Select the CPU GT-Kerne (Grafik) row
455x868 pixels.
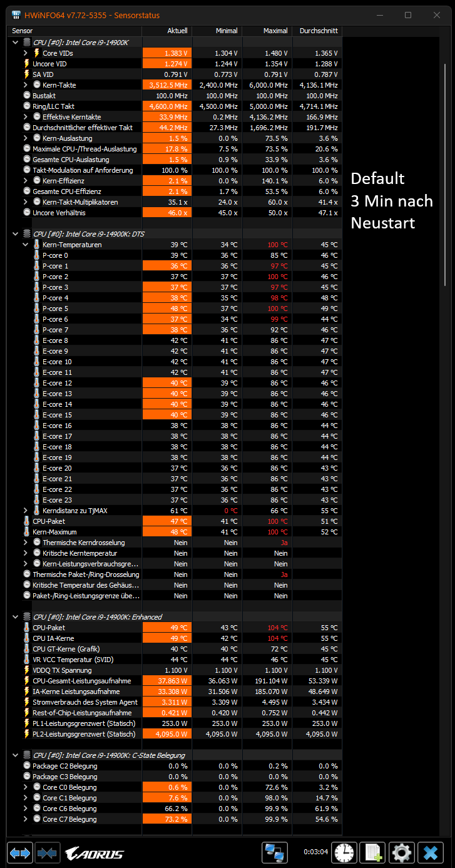pos(175,649)
